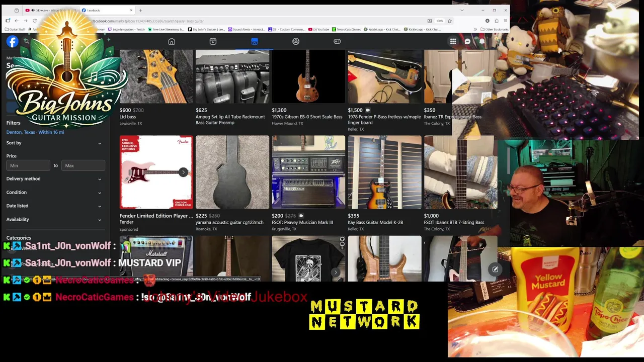Expand the Condition filter
The height and width of the screenshot is (362, 644).
tap(54, 192)
